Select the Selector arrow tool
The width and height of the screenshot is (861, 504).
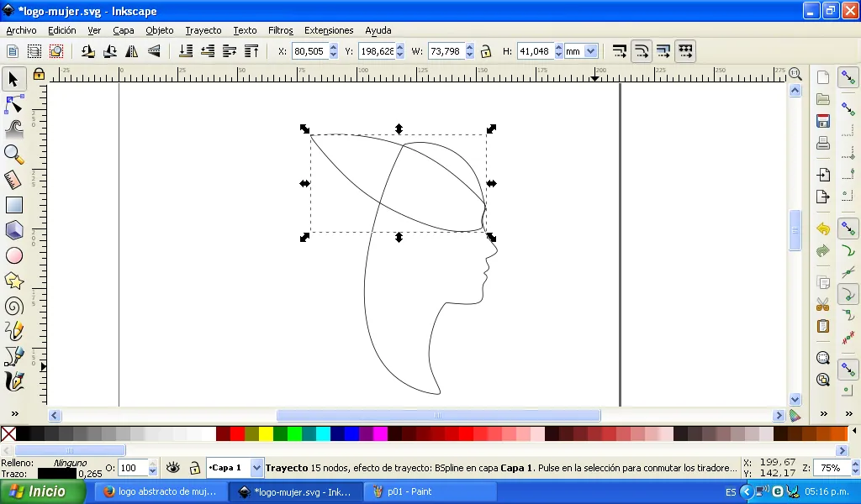13,79
